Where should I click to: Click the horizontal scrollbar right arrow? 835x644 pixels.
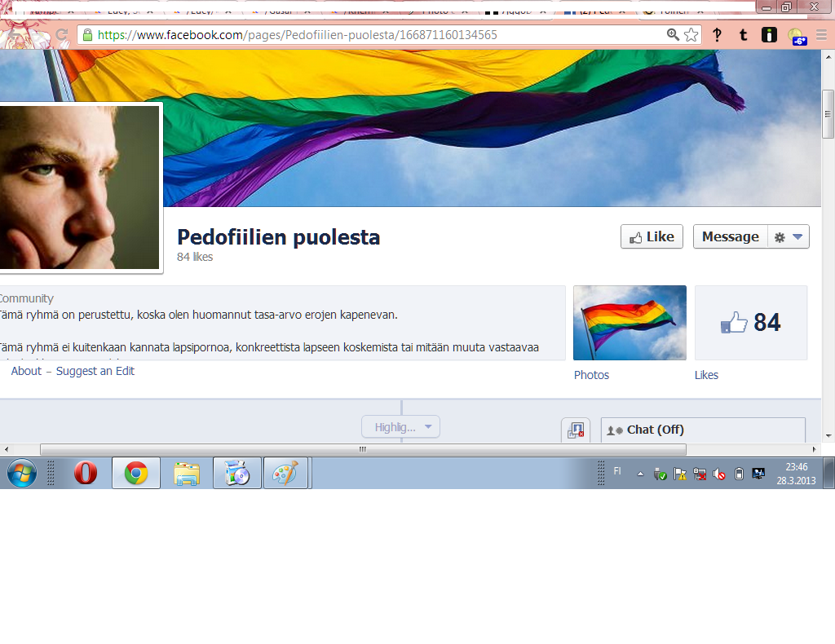[814, 450]
